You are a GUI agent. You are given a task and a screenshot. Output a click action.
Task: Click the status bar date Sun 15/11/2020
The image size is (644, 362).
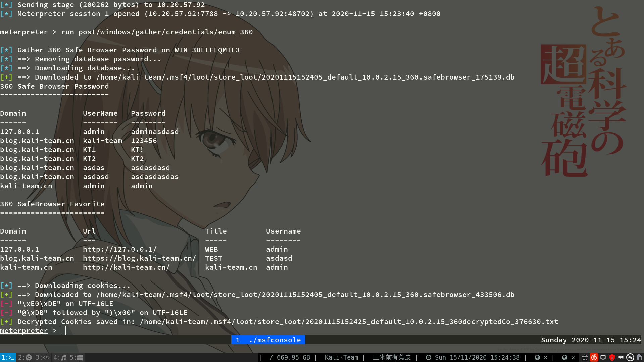pyautogui.click(x=460, y=358)
